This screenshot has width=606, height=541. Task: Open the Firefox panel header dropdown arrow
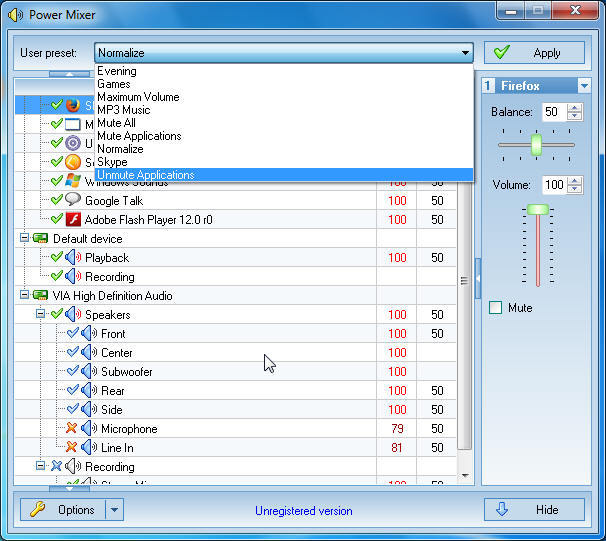coord(584,86)
